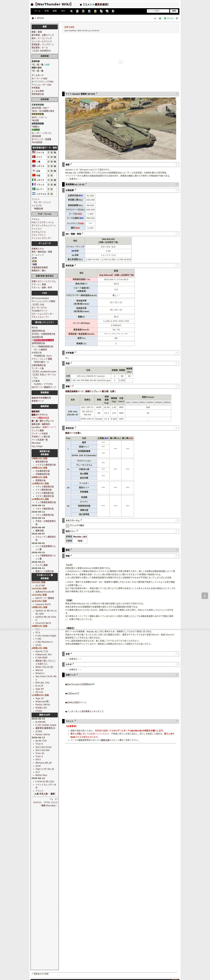Screen dimensions: 210x980
Task: Click the edit pencil by the コメント heading
Action: pyautogui.click(x=75, y=720)
